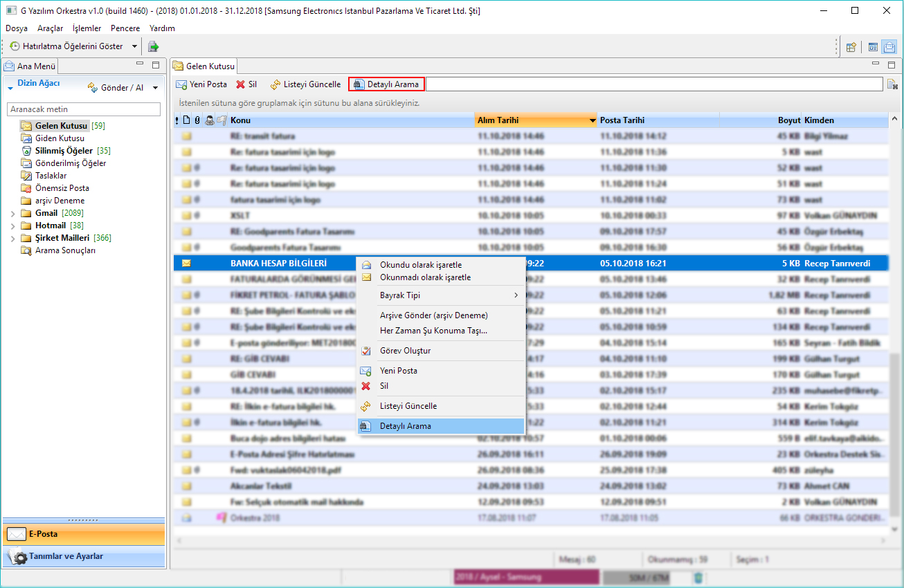The width and height of the screenshot is (904, 588).
Task: Choose Okunmadı olarak işaretle in context menu
Action: coord(441,277)
